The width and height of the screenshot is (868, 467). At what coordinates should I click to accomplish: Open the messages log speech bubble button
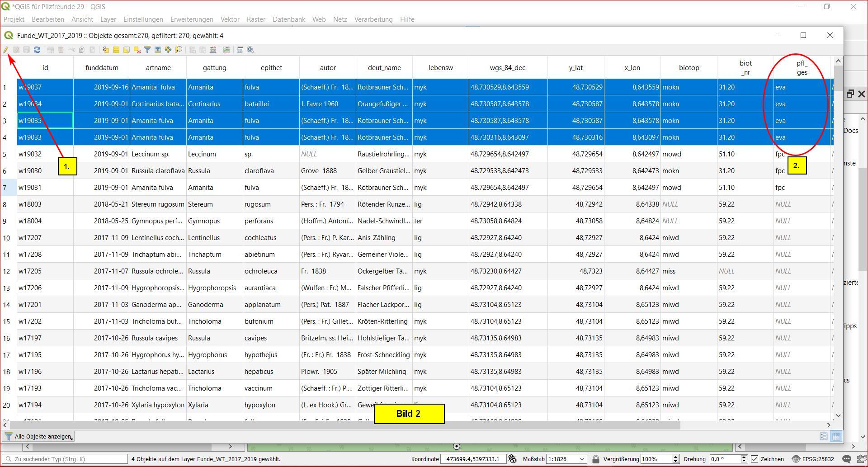847,459
